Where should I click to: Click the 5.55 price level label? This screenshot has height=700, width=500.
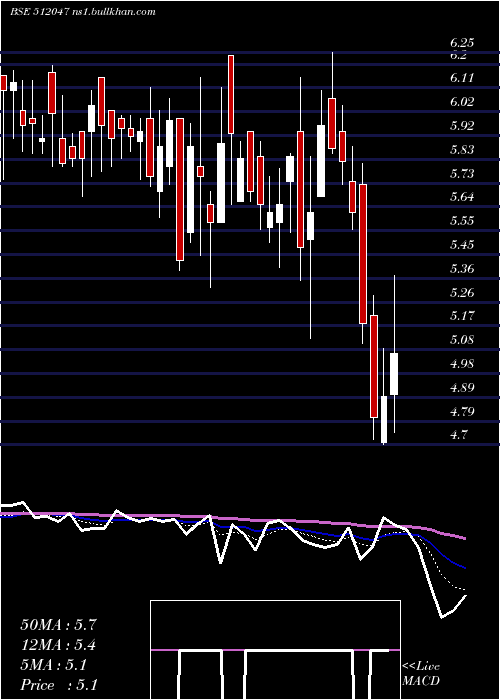(462, 221)
